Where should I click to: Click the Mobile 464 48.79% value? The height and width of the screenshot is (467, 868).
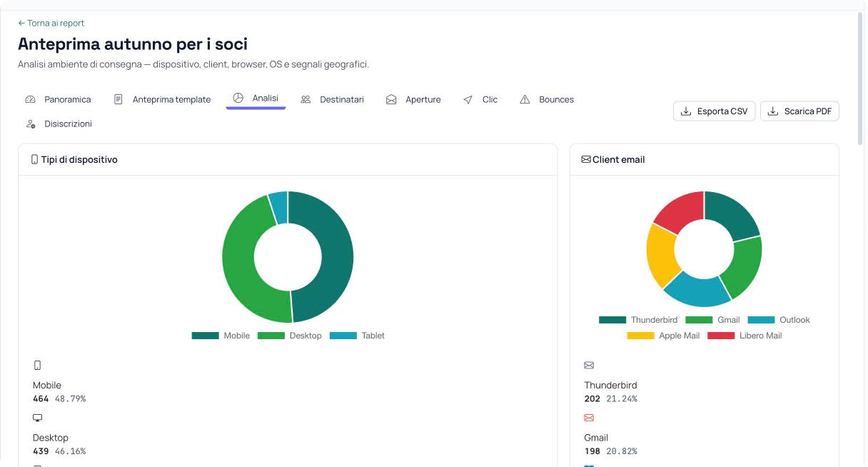pyautogui.click(x=59, y=398)
